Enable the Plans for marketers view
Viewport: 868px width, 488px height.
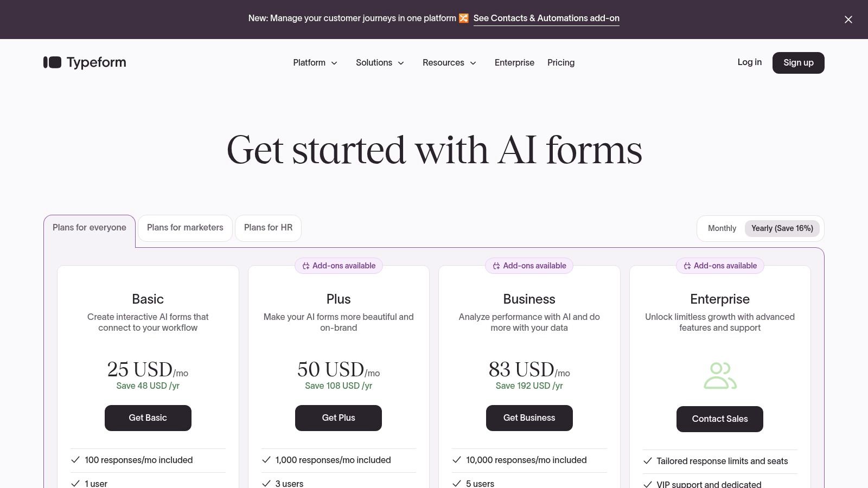pyautogui.click(x=185, y=227)
